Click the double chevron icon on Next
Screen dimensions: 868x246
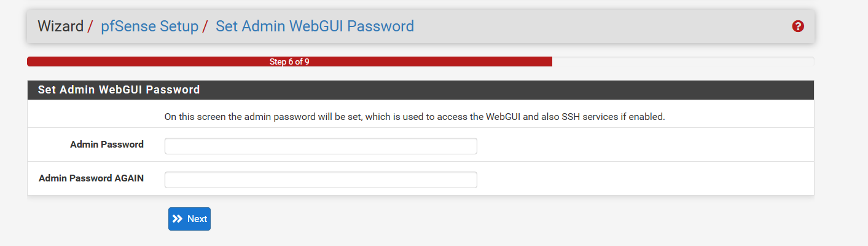(x=178, y=219)
